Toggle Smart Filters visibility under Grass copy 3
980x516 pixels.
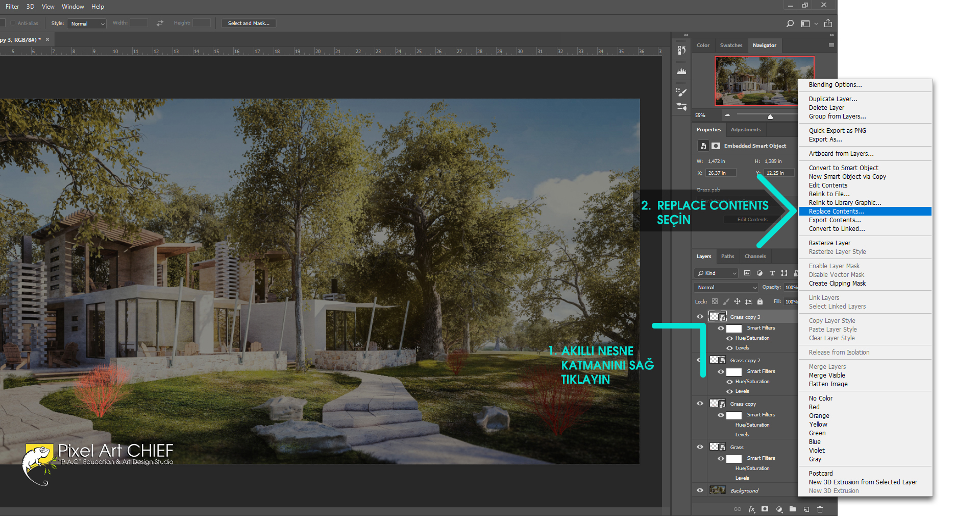pos(721,329)
